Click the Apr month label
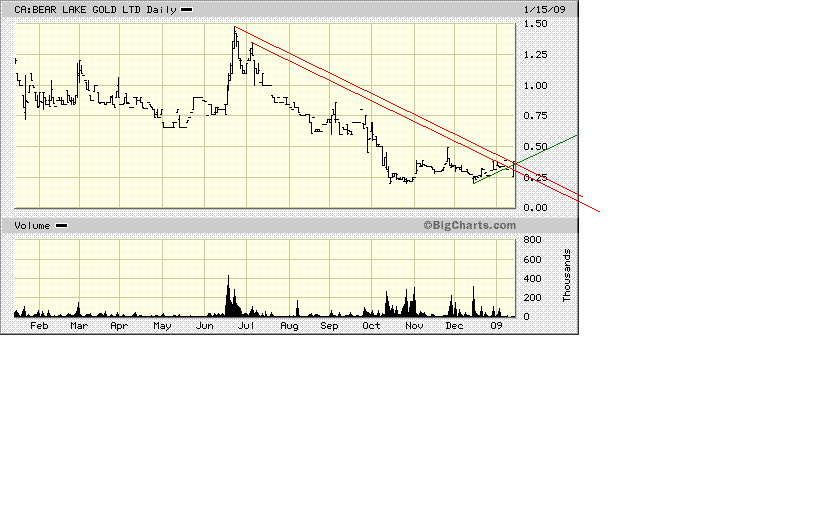This screenshot has height=525, width=840. tap(119, 326)
